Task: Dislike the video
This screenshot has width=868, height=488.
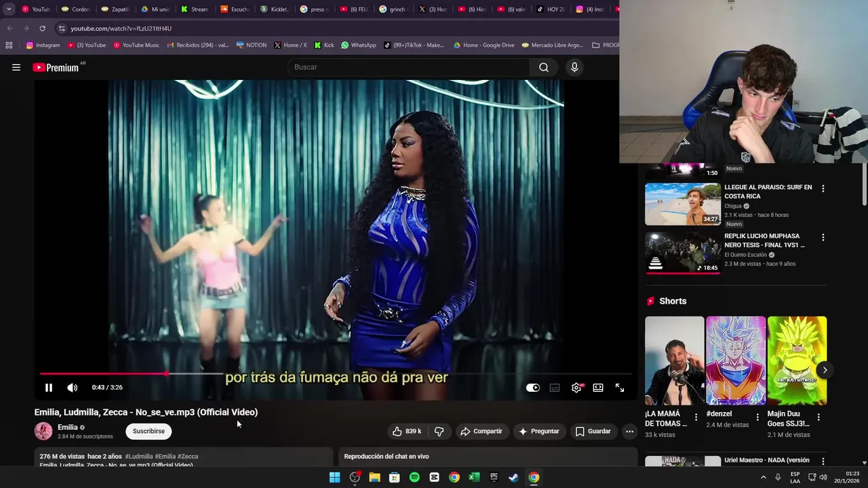Action: 439,431
